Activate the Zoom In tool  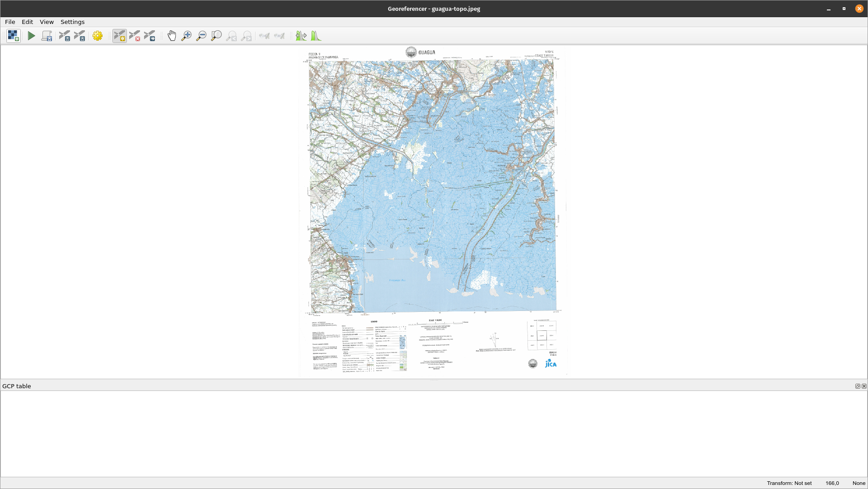[x=187, y=35]
